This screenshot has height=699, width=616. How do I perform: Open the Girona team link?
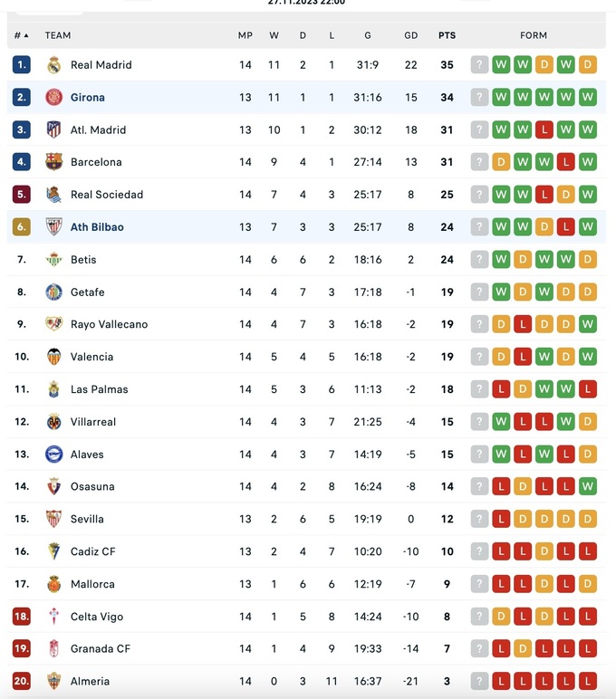pos(88,97)
